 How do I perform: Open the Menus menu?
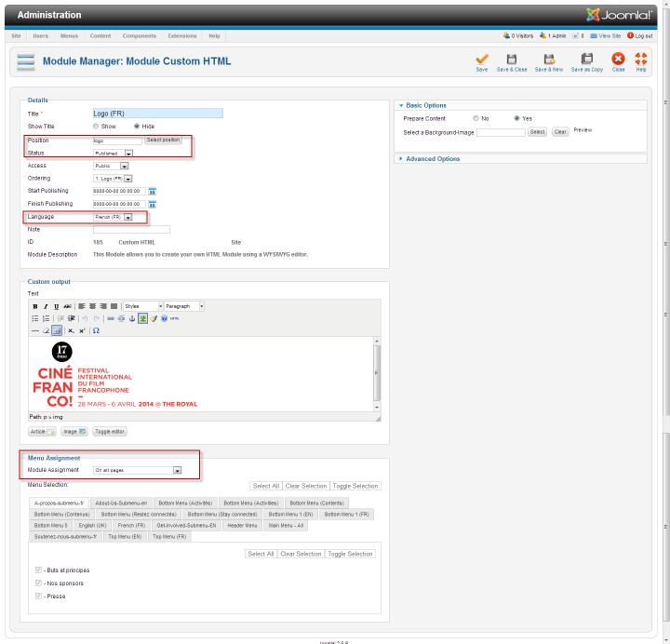pyautogui.click(x=69, y=36)
